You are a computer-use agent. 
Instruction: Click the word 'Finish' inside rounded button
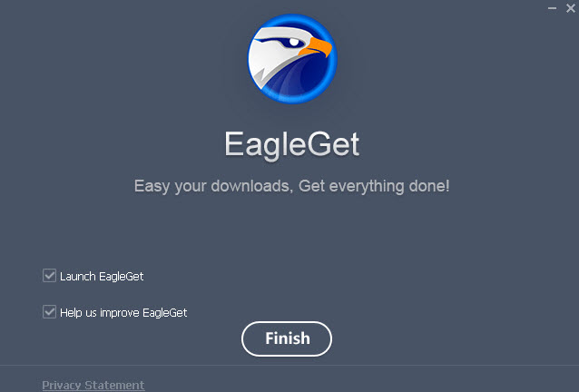tap(288, 338)
